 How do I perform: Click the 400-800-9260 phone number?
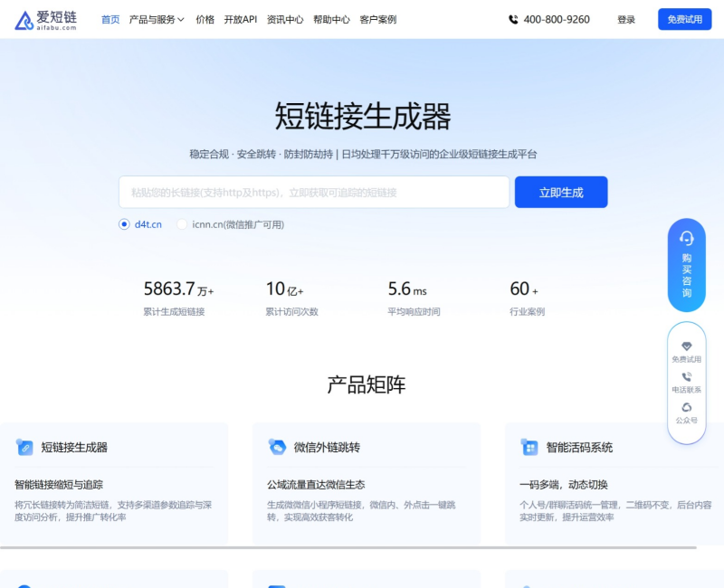coord(557,19)
